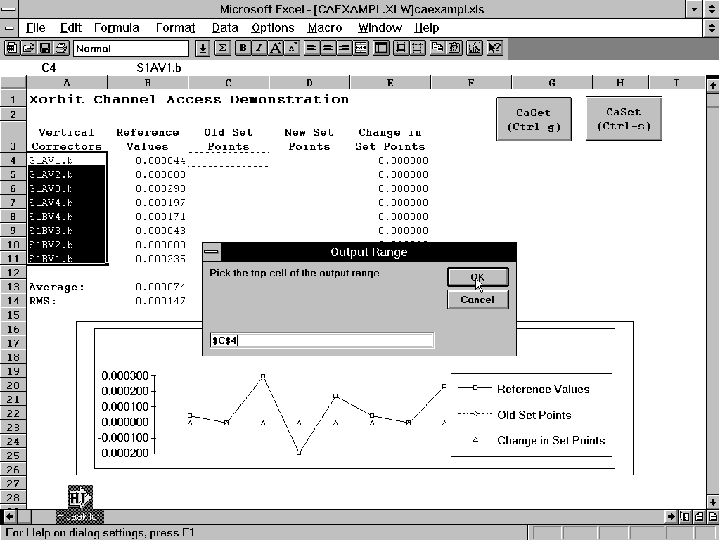This screenshot has width=719, height=540.
Task: Open the Style box dropdown arrow
Action: tap(202, 48)
